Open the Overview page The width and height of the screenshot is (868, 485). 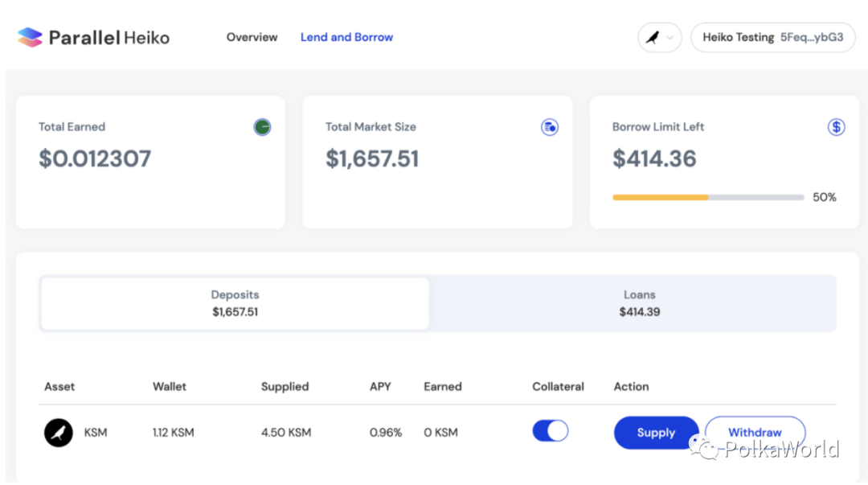pyautogui.click(x=252, y=37)
